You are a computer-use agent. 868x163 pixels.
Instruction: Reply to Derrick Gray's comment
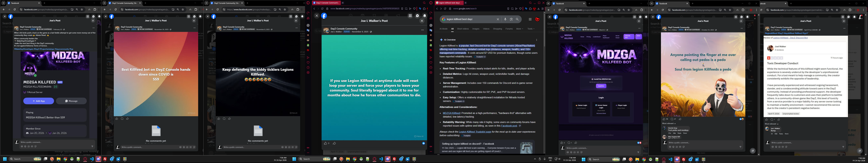pyautogui.click(x=679, y=133)
